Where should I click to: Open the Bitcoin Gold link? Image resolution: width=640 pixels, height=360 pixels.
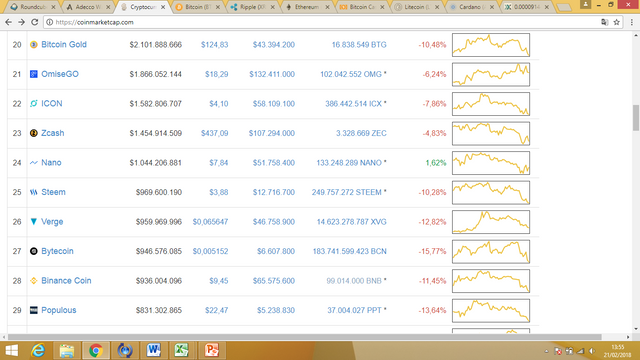[x=64, y=44]
